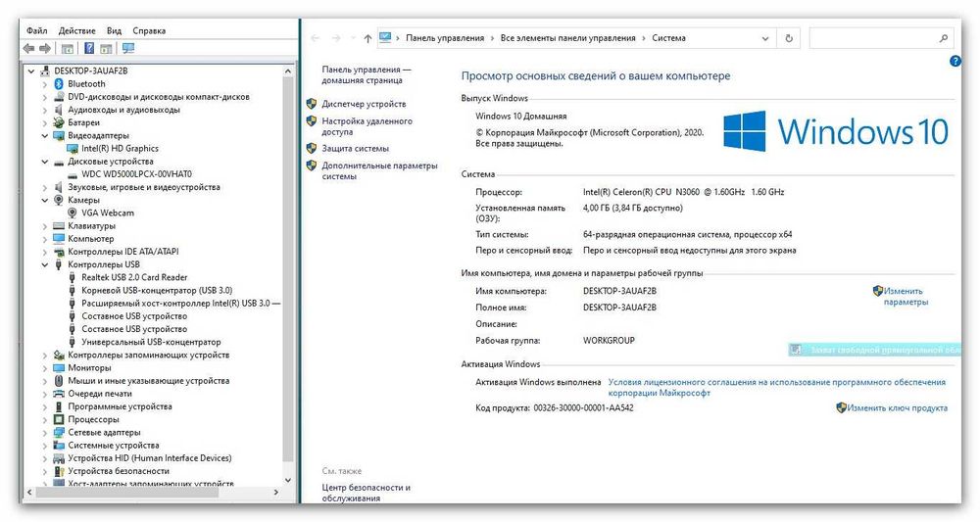This screenshot has height=522, width=980.
Task: Click the Процессоры category icon
Action: 59,419
